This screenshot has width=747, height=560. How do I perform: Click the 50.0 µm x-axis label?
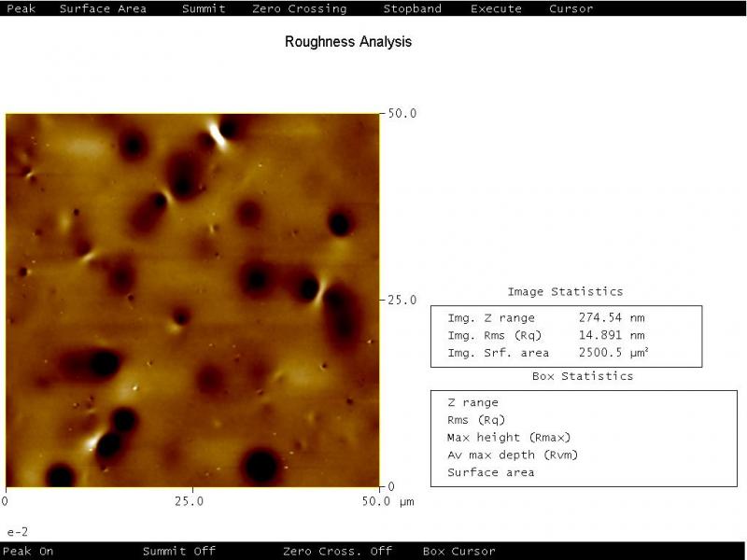click(x=388, y=501)
